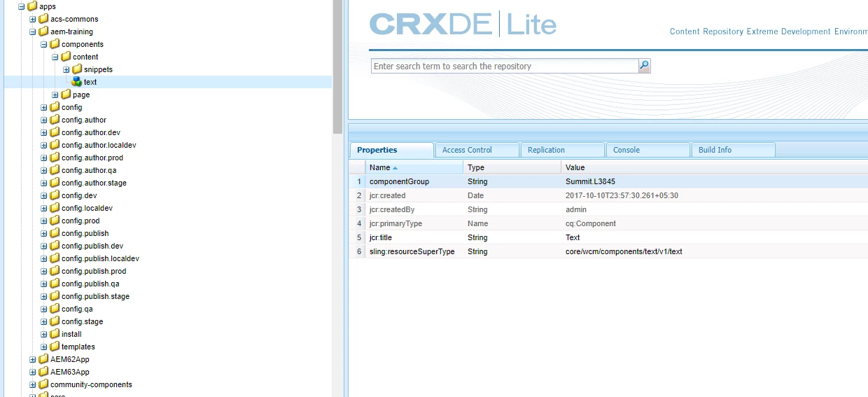
Task: Switch to the Properties tab
Action: point(392,150)
